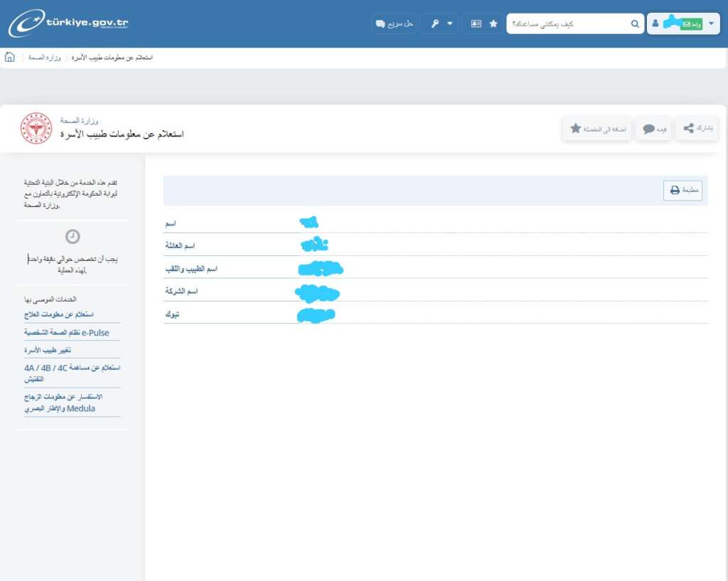This screenshot has height=581, width=728.
Task: Open the change family doctor link
Action: (x=48, y=351)
